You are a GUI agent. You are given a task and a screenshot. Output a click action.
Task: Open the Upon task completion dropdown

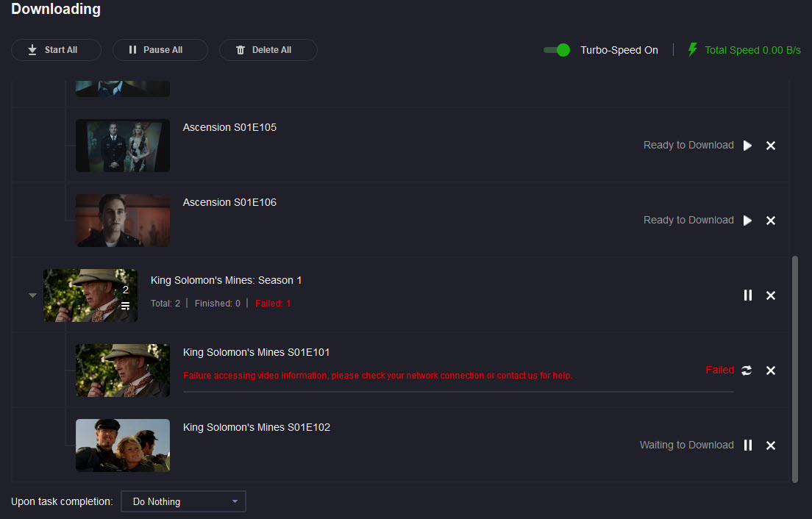183,501
